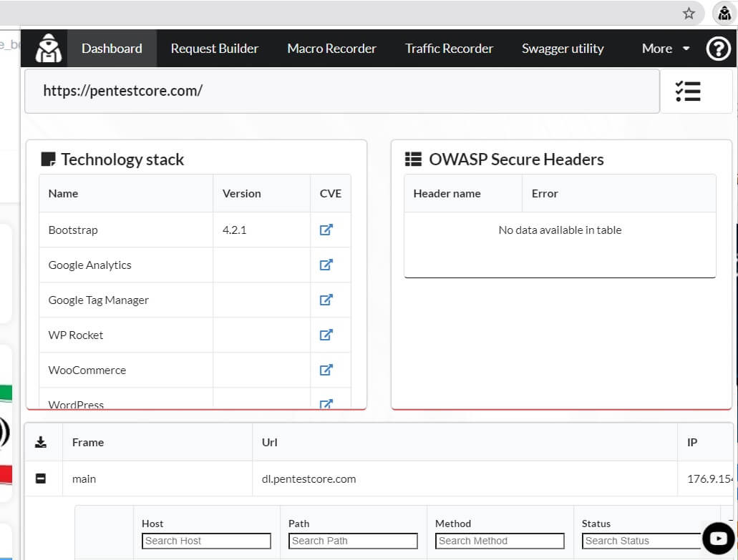Click the IP column header
Viewport: 738px width, 560px height.
705,442
